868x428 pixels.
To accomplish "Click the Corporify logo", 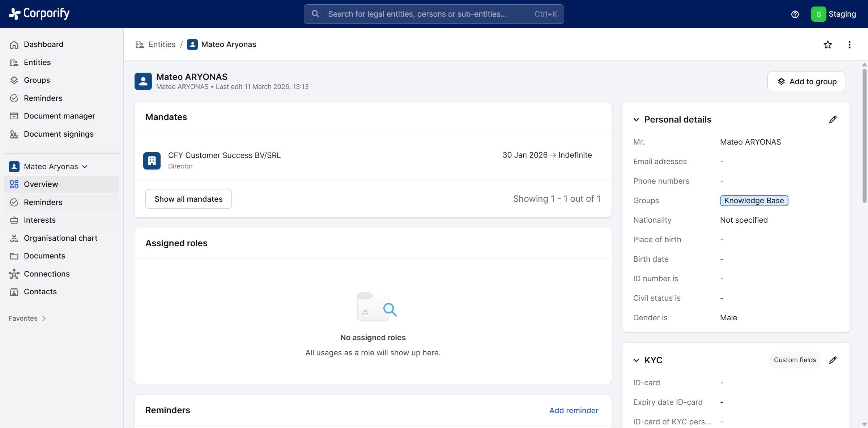I will click(x=39, y=14).
